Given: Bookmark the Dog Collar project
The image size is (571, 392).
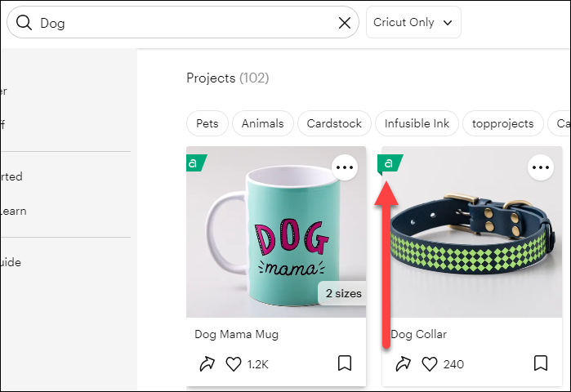Looking at the screenshot, I should (540, 363).
